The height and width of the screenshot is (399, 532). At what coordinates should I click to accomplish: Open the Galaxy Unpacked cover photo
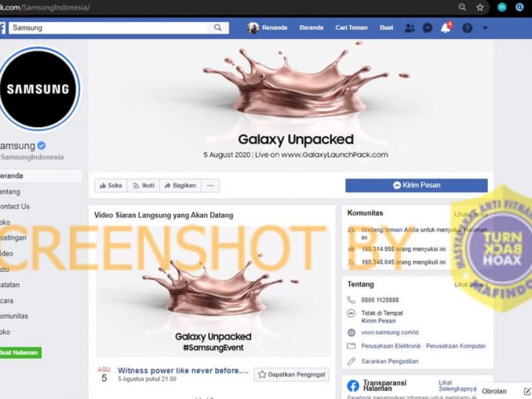coord(291,106)
